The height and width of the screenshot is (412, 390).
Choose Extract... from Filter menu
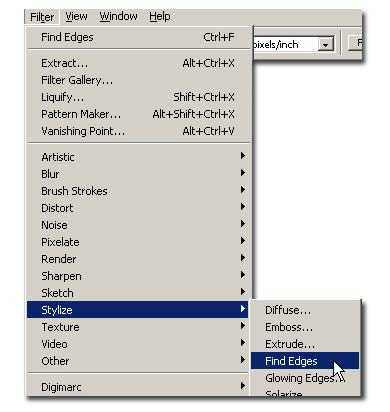point(139,63)
